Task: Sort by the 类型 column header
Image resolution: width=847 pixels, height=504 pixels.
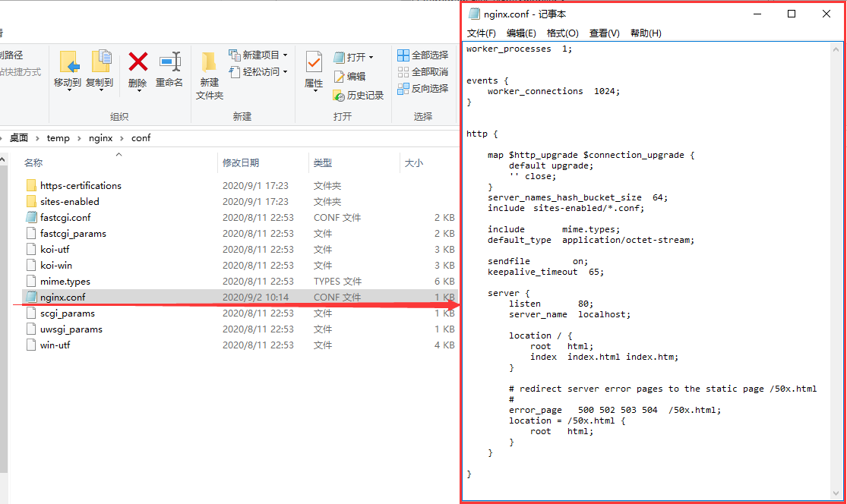Action: coord(323,163)
